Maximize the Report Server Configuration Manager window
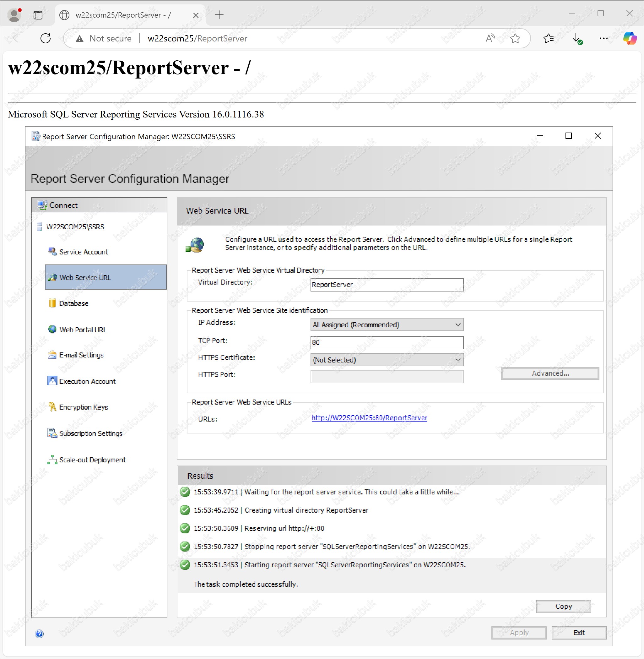Image resolution: width=644 pixels, height=659 pixels. coord(569,136)
